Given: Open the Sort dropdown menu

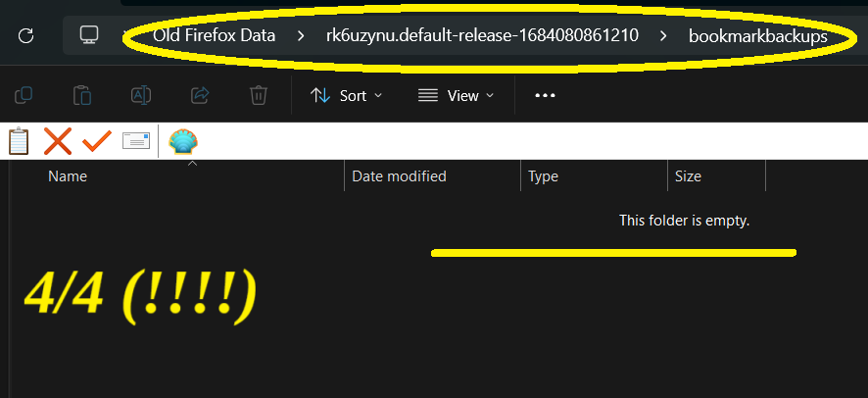Looking at the screenshot, I should [x=346, y=95].
